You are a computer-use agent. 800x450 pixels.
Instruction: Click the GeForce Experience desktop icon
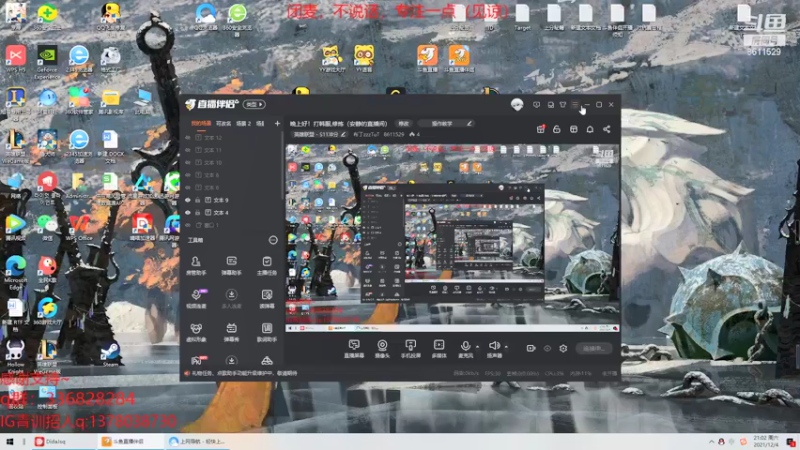point(46,62)
